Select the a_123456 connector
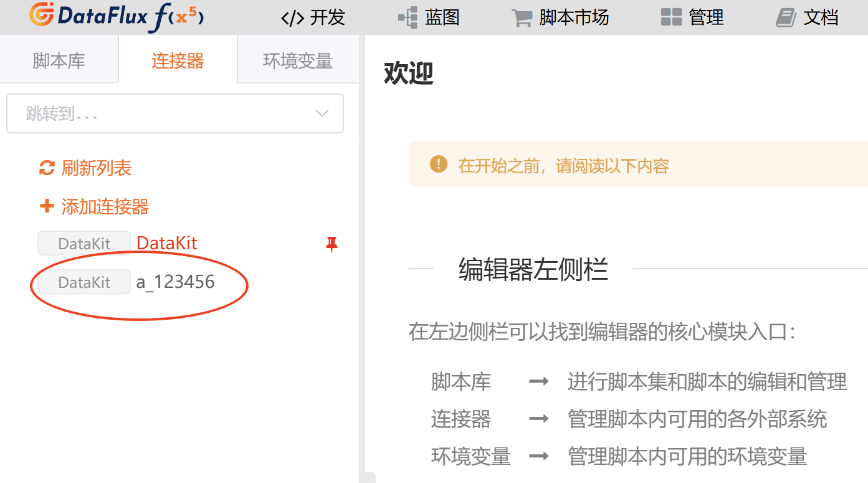The image size is (868, 483). click(176, 282)
